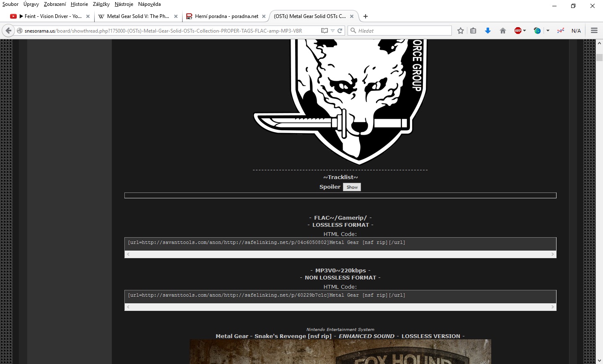The image size is (603, 364).
Task: Click the MP3V0 safelinking URL code text
Action: (x=266, y=295)
